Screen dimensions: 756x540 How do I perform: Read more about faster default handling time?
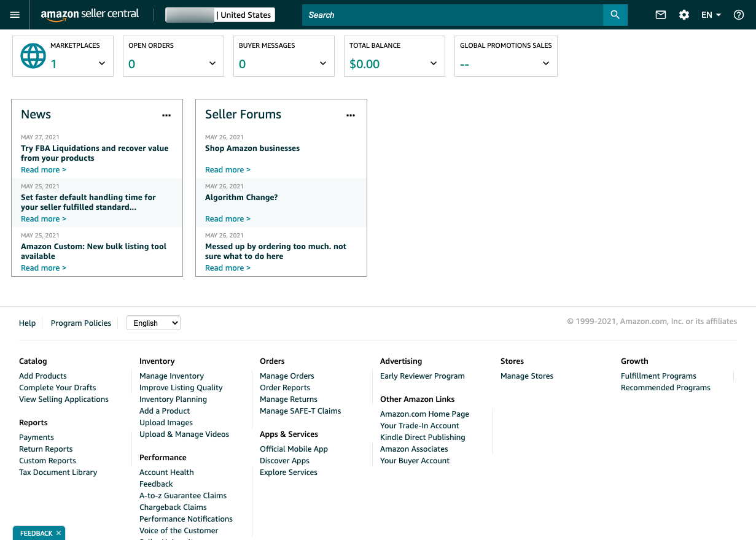click(x=44, y=218)
